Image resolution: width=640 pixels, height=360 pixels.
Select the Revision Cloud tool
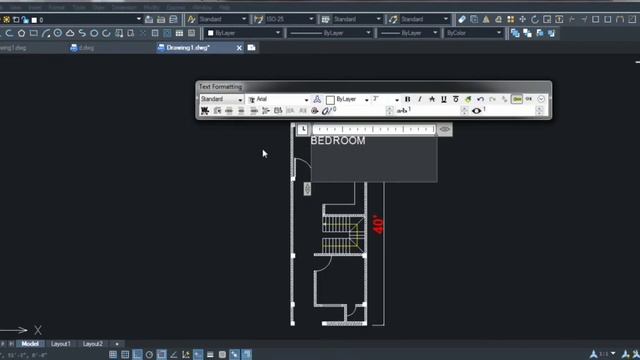point(70,33)
